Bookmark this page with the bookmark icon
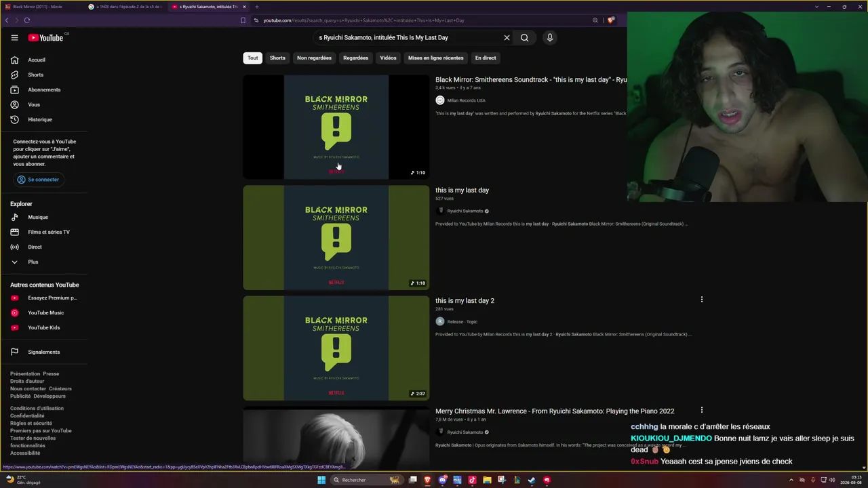This screenshot has width=868, height=488. pyautogui.click(x=243, y=20)
